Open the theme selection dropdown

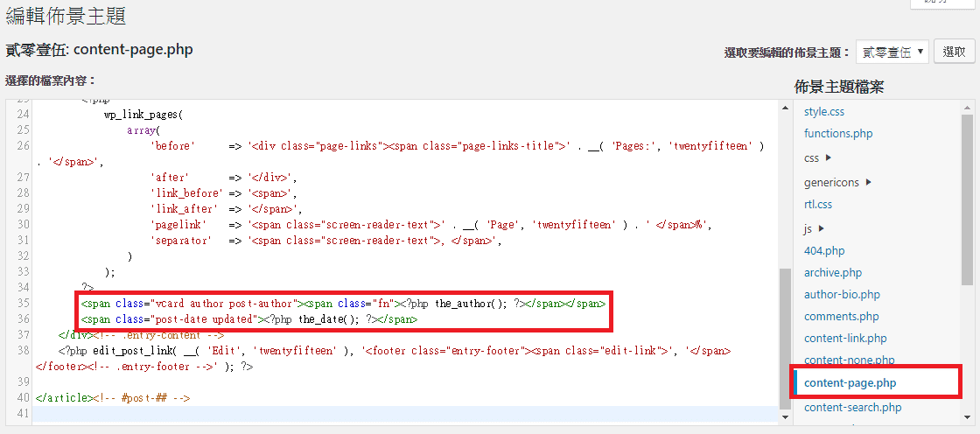[x=892, y=52]
